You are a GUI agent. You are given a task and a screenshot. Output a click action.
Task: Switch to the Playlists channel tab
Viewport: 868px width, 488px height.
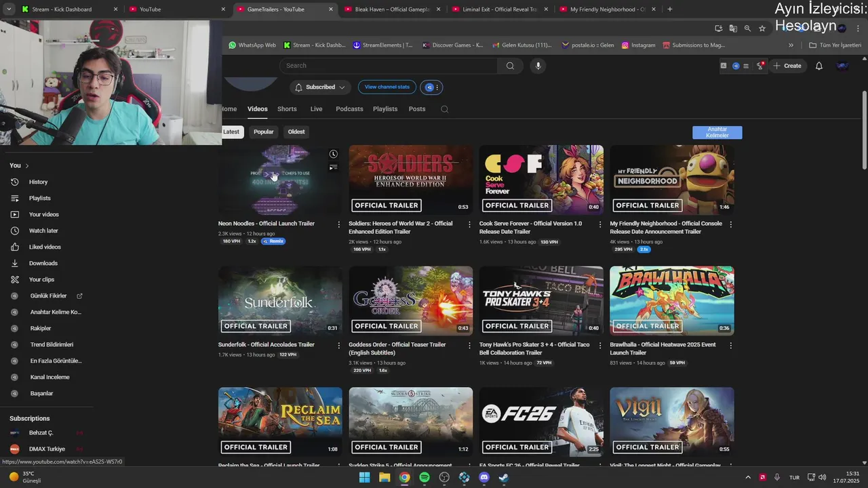385,108
